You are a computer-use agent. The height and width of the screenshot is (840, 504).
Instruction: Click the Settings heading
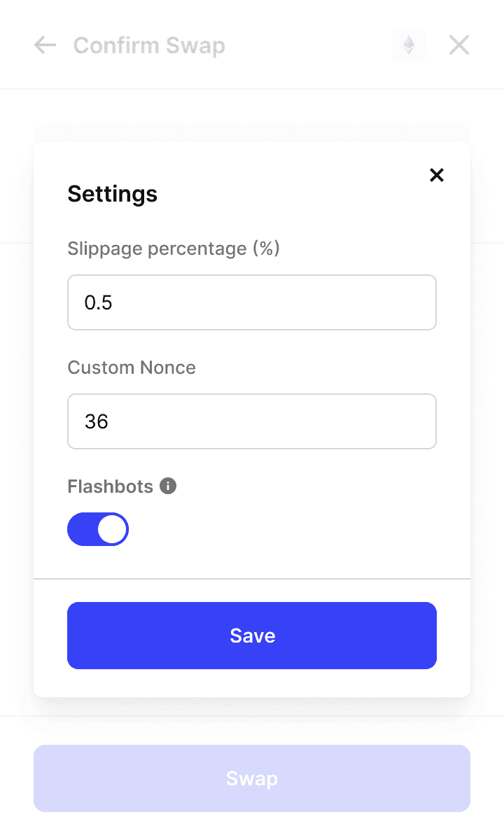(x=112, y=194)
